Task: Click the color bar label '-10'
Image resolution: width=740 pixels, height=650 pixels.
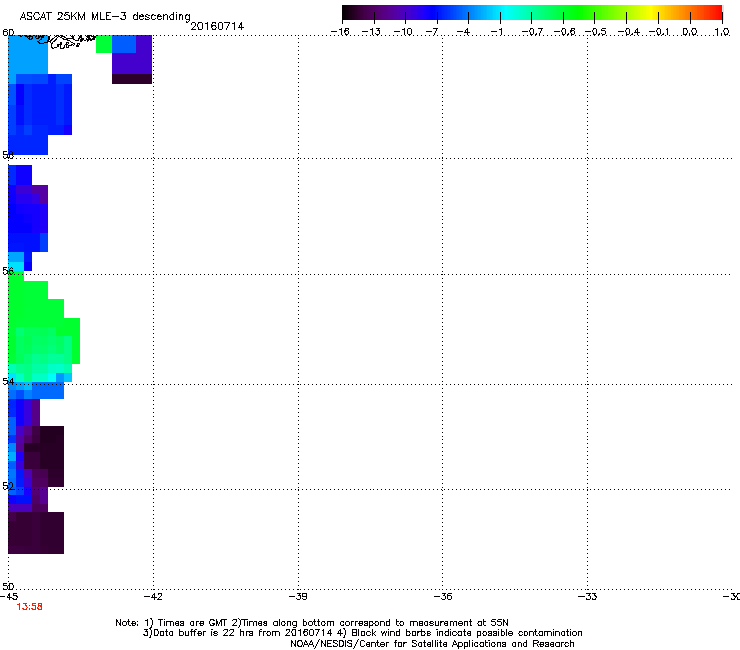Action: pyautogui.click(x=403, y=32)
